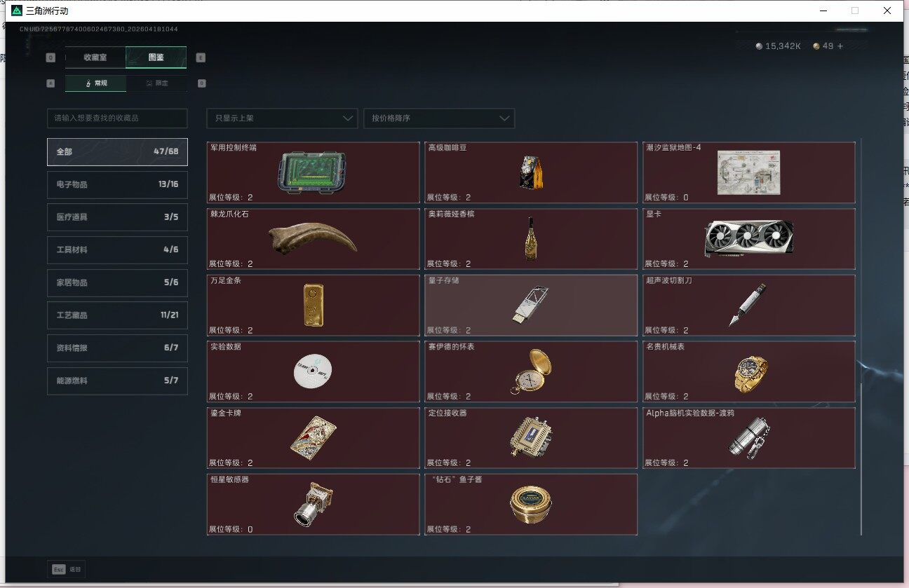The image size is (909, 588).
Task: Filter by 资料情报 category
Action: click(x=117, y=348)
